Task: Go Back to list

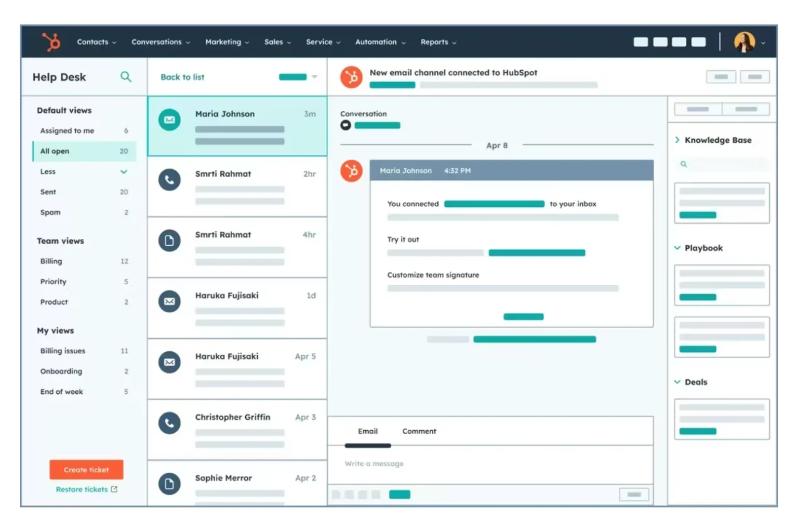Action: [182, 77]
